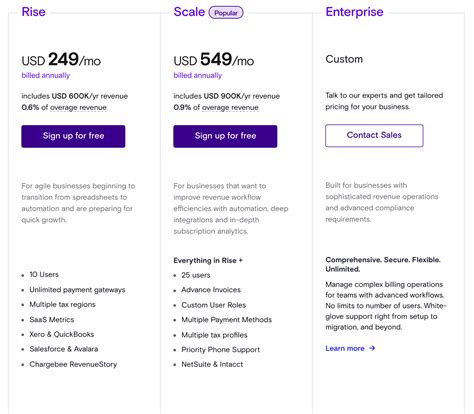Click Sign up for free under Scale
Screen dimensions: 474x414
coord(225,136)
